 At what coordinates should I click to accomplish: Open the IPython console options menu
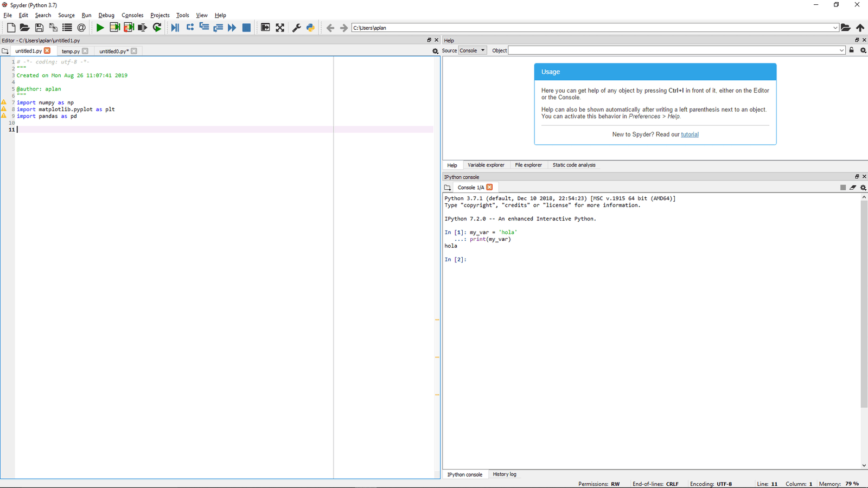tap(862, 187)
